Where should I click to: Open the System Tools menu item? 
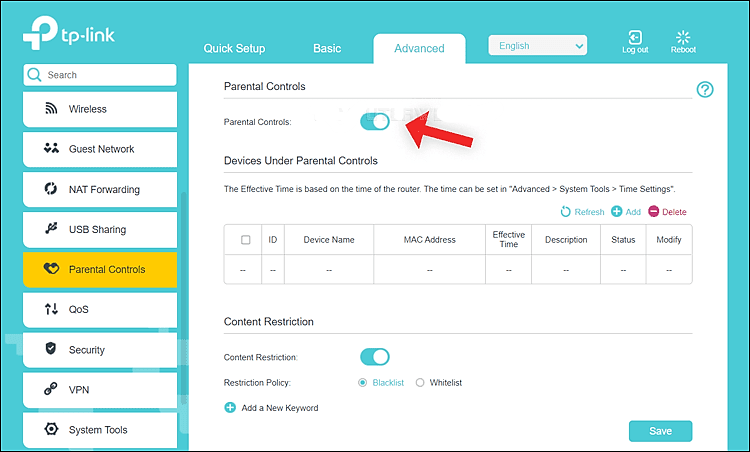(100, 430)
